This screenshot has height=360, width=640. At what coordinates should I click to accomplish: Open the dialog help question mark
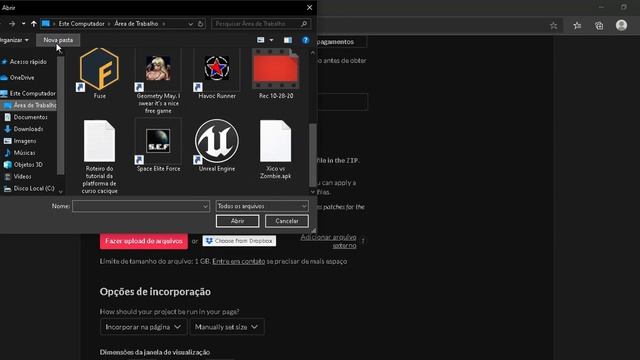pyautogui.click(x=305, y=40)
